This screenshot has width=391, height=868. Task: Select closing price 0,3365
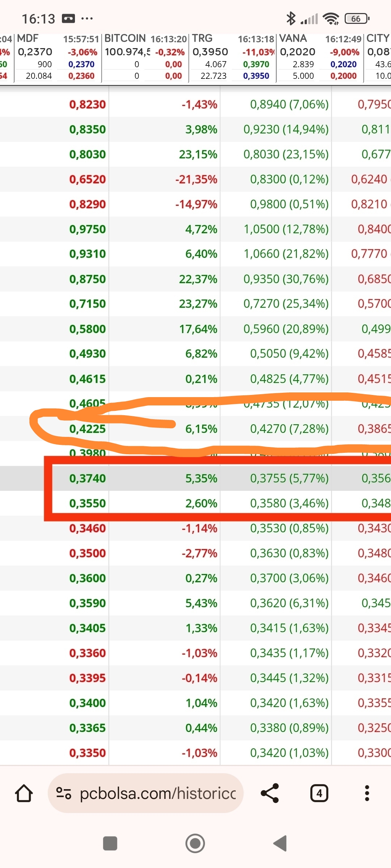click(x=87, y=728)
